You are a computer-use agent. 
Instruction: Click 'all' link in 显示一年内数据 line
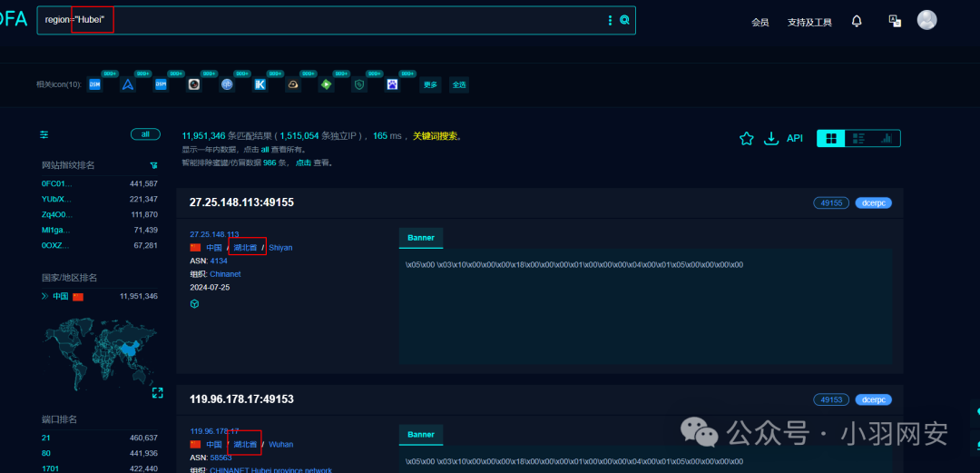point(264,150)
